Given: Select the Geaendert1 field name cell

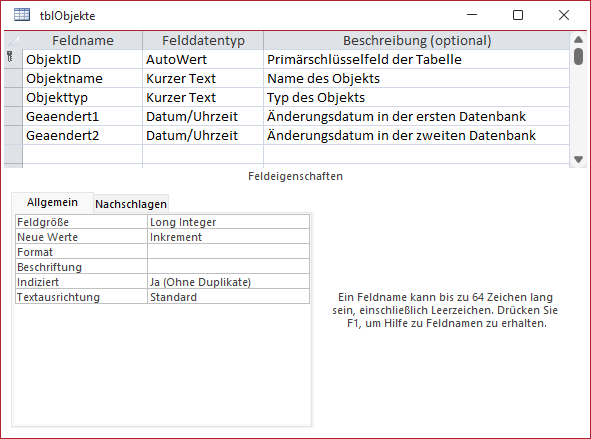Looking at the screenshot, I should (x=83, y=116).
